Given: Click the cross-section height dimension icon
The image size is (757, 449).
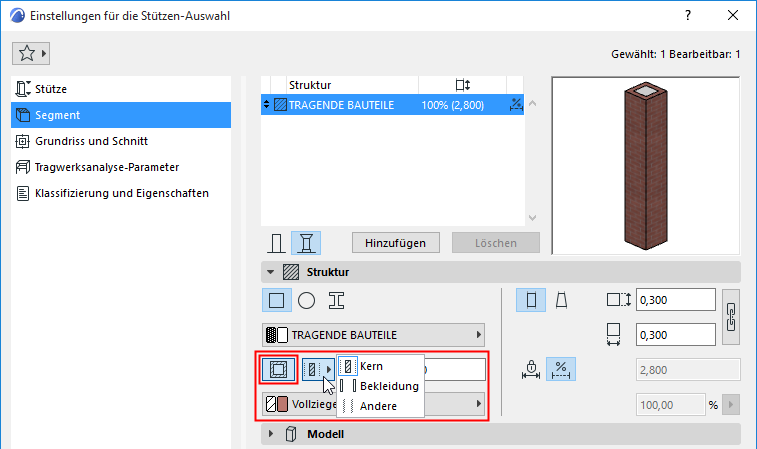Looking at the screenshot, I should click(619, 300).
